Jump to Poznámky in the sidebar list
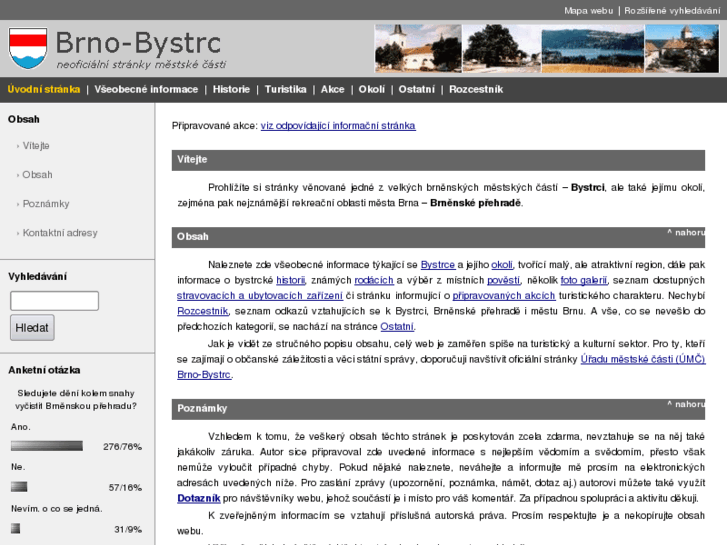This screenshot has width=727, height=545. coord(46,204)
